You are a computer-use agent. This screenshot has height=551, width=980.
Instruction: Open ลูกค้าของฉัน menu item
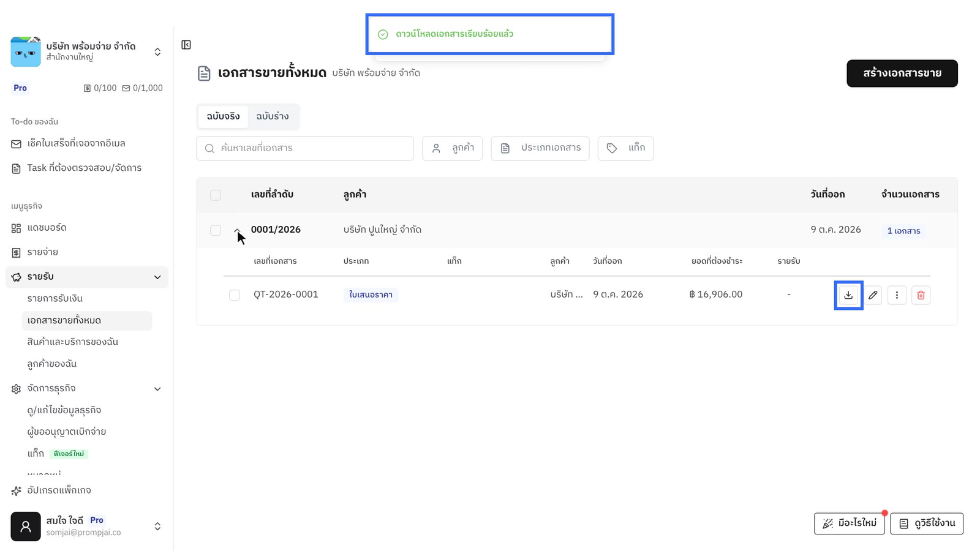coord(52,364)
